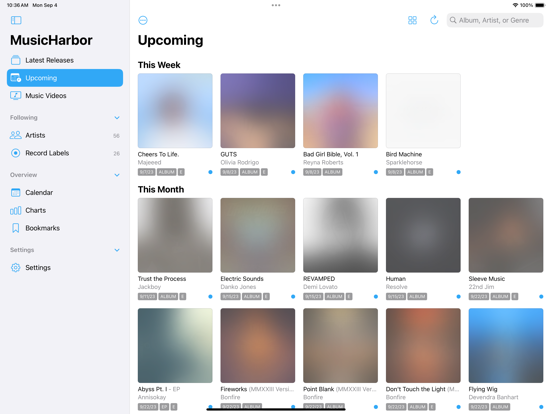
Task: Click the Charts bar icon
Action: point(15,211)
